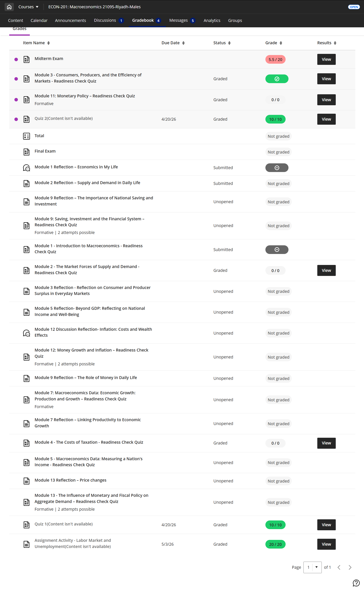Open the help question mark icon

pos(356,583)
